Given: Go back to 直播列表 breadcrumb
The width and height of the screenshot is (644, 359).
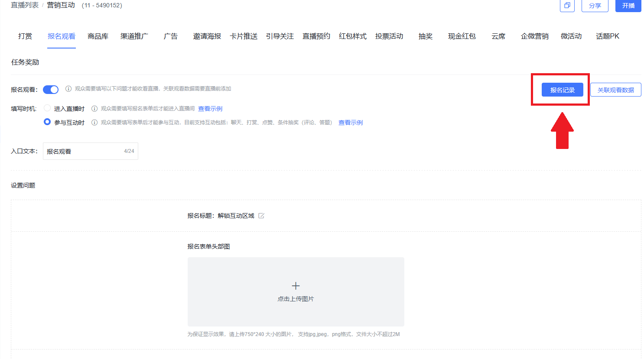Looking at the screenshot, I should pyautogui.click(x=25, y=5).
